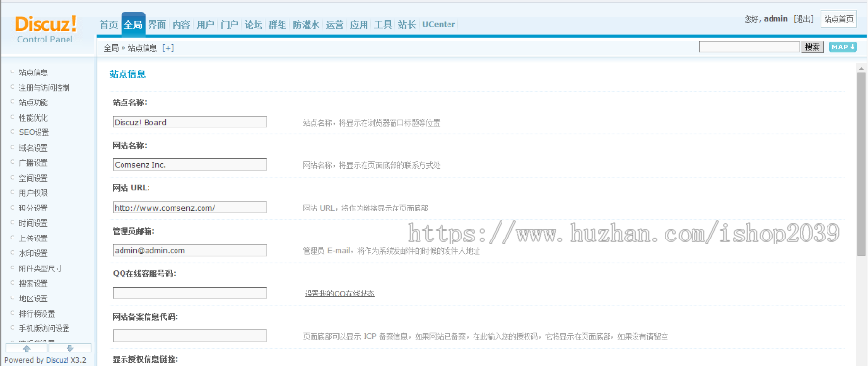Open 手机版访问设置 in the sidebar
The width and height of the screenshot is (868, 366).
point(44,329)
